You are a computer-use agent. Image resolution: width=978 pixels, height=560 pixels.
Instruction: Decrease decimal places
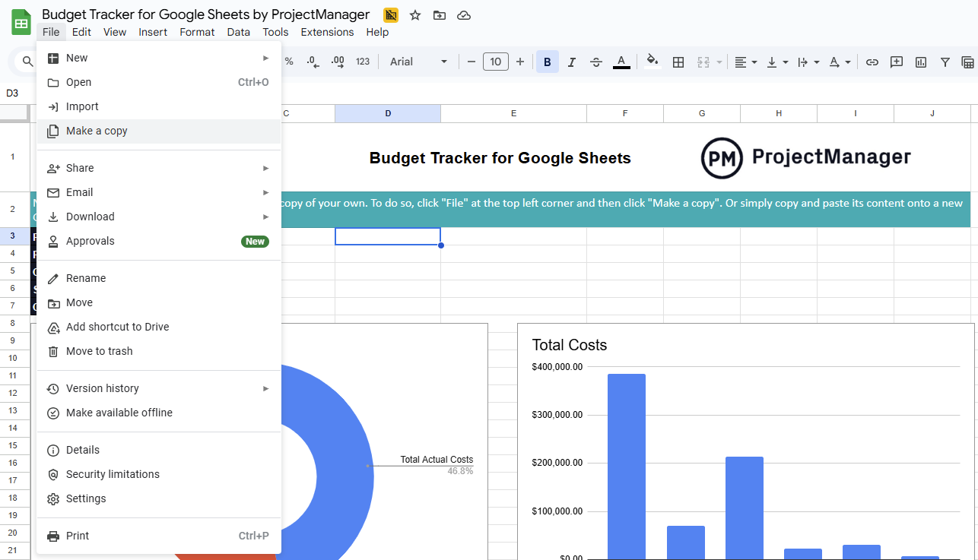coord(313,62)
